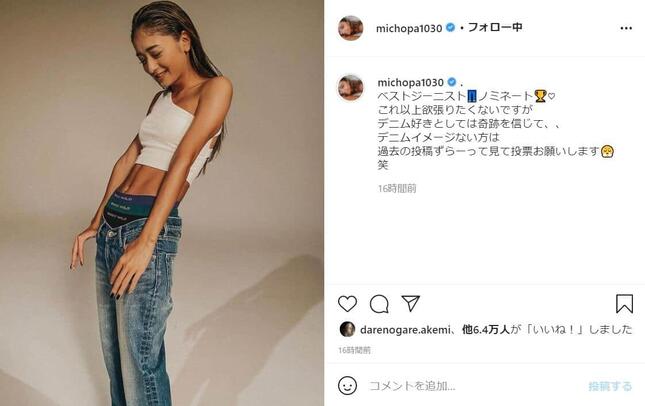Click header profile avatar of michopa1030

(350, 28)
